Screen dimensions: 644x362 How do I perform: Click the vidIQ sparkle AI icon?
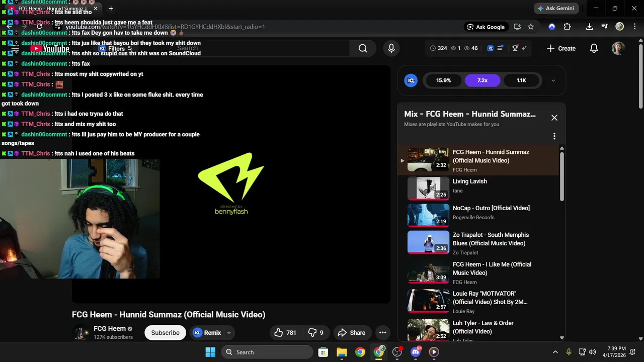[x=524, y=48]
